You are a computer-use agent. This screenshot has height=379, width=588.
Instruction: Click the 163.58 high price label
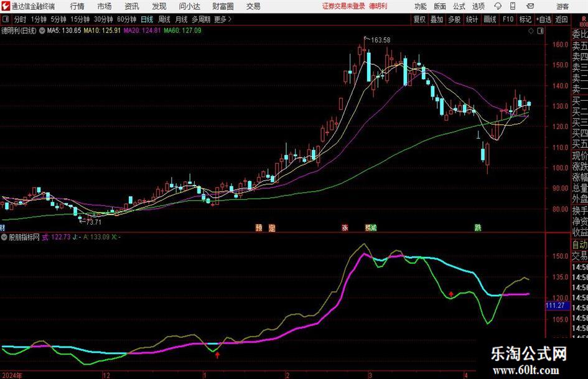click(381, 40)
